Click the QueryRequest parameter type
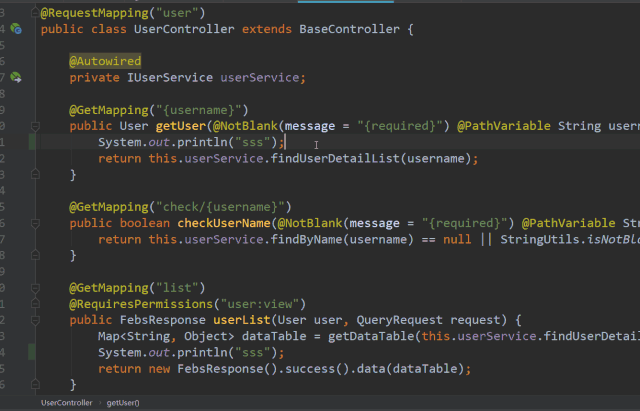 tap(400, 320)
